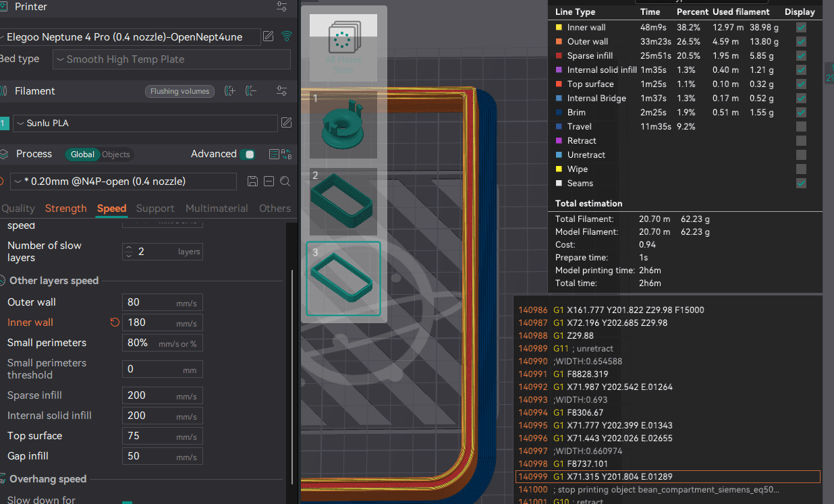Click the green Wi-Fi printer connection icon

pyautogui.click(x=287, y=36)
